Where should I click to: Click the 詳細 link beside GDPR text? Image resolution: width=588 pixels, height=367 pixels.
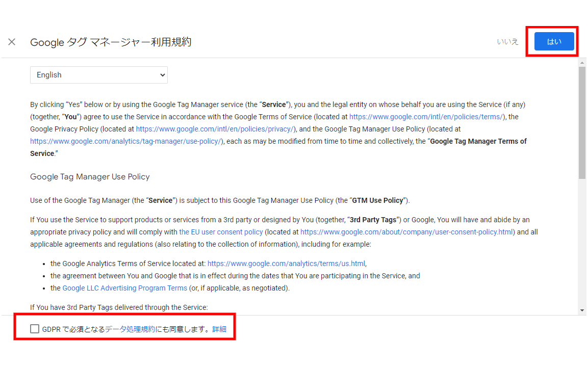click(219, 329)
